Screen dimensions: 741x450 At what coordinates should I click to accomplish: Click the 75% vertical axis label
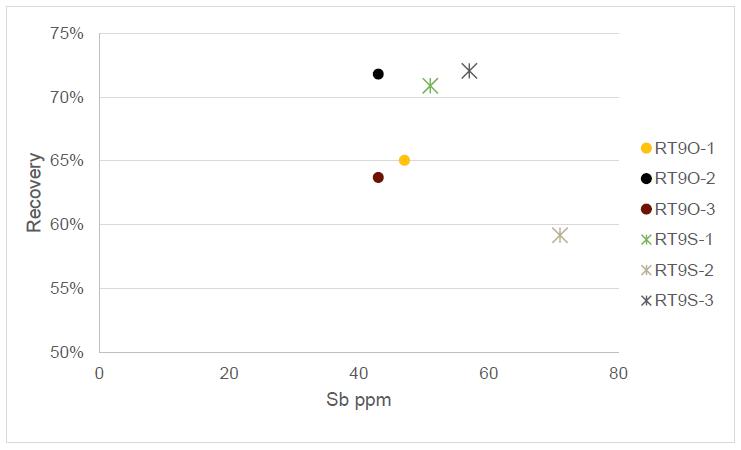point(67,34)
